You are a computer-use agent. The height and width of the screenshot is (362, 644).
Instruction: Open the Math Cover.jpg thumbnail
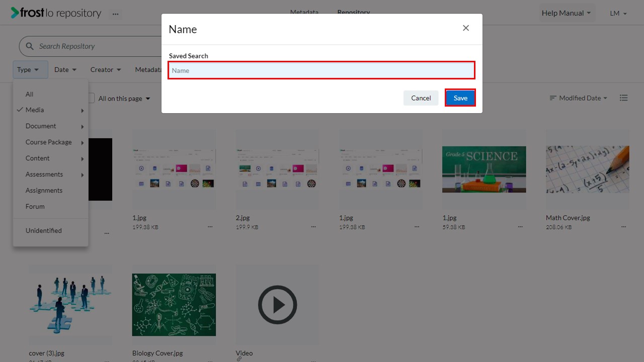588,169
